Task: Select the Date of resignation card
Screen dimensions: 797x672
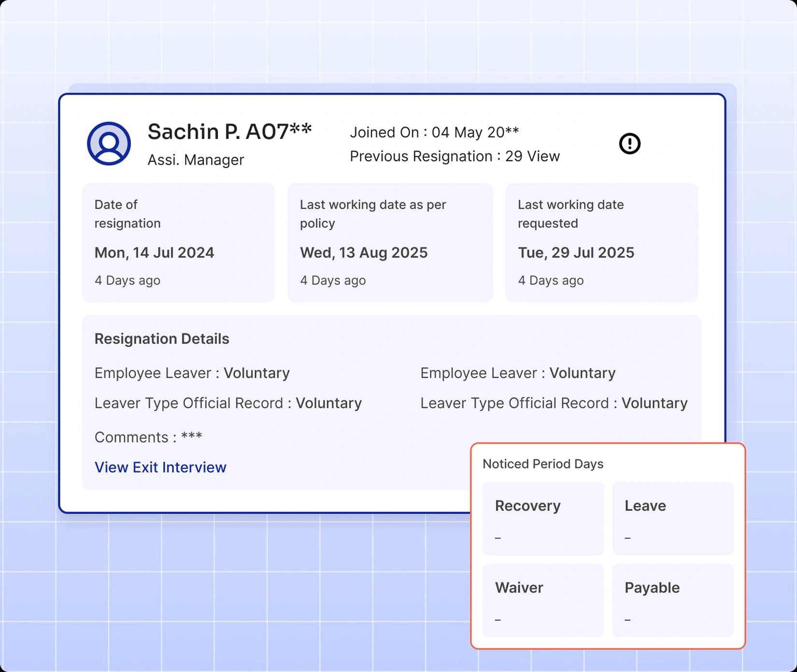Action: (x=178, y=242)
